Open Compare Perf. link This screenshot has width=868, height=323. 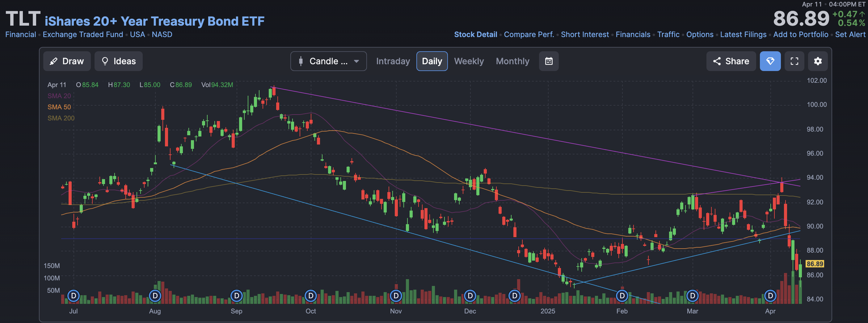529,35
